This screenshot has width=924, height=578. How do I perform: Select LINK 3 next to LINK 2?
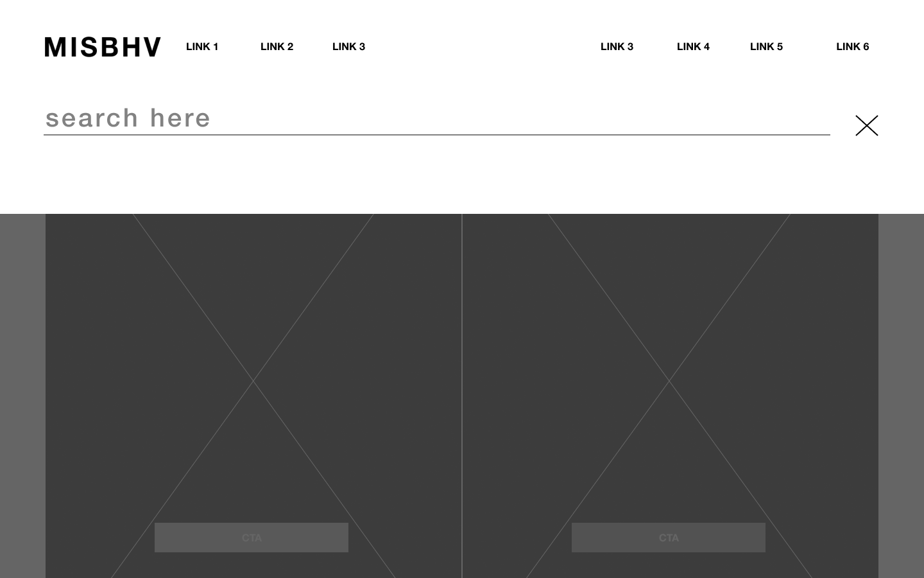(348, 46)
